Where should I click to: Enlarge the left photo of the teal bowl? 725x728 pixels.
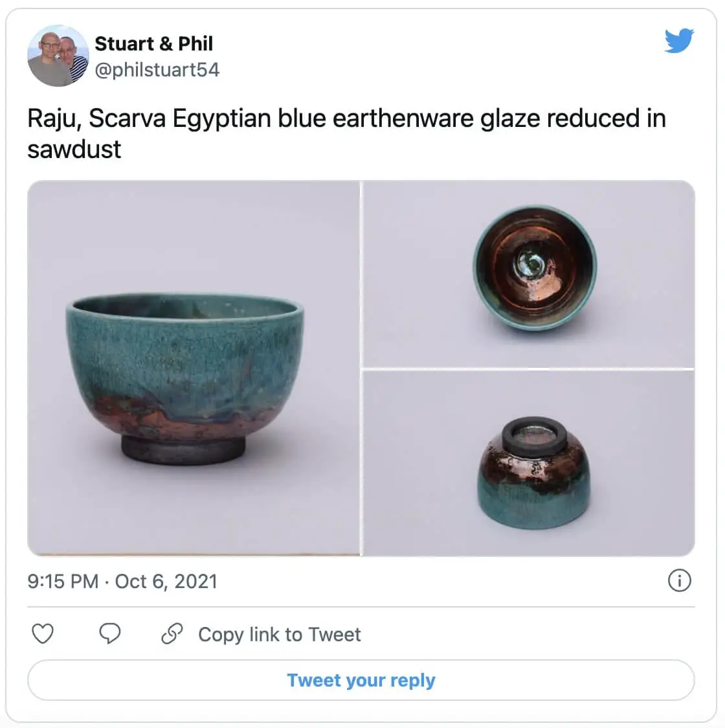point(193,368)
